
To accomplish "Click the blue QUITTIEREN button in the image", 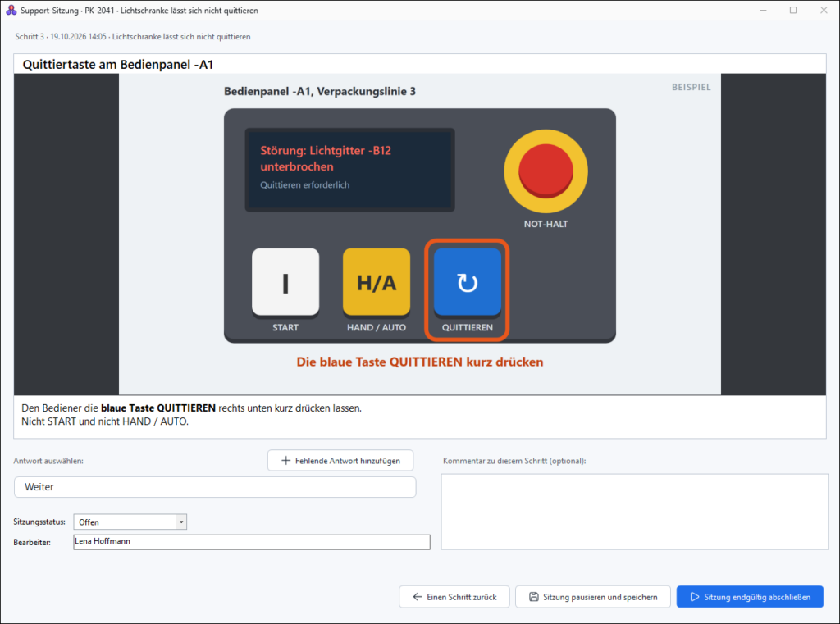I will pyautogui.click(x=467, y=282).
